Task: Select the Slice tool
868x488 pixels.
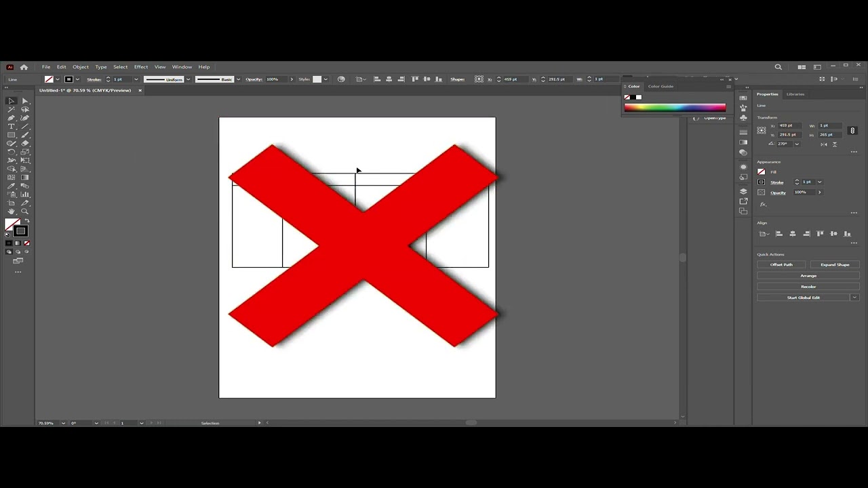Action: click(x=24, y=203)
